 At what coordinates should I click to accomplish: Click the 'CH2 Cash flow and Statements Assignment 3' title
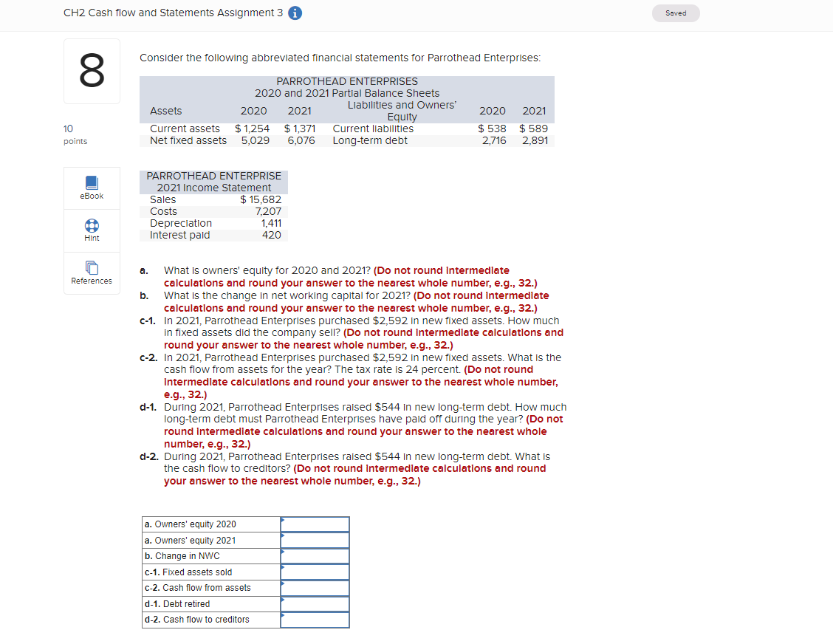174,13
